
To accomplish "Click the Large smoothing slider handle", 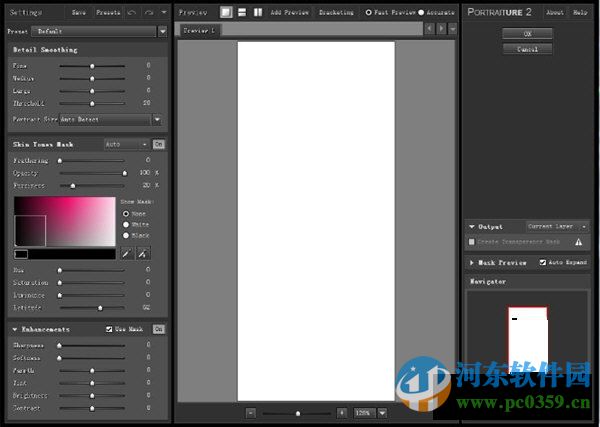I will point(92,91).
